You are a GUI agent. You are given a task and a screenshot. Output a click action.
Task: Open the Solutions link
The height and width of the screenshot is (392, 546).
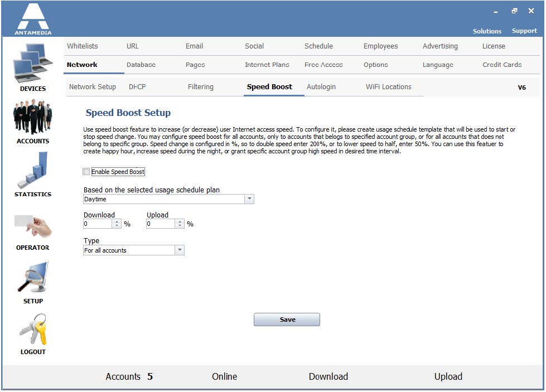(487, 31)
